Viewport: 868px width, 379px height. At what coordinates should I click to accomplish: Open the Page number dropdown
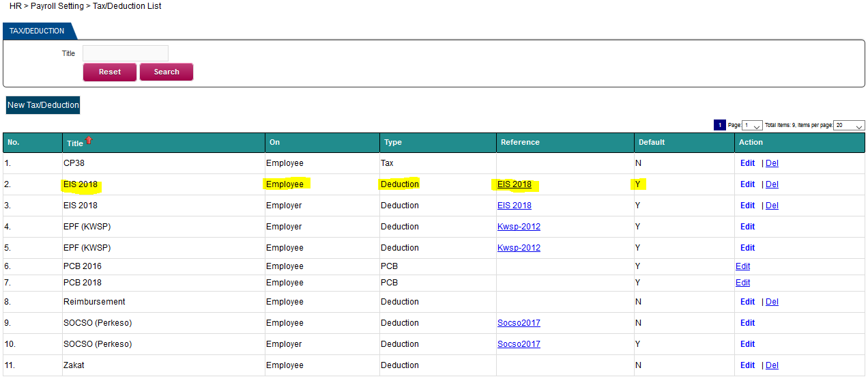click(752, 126)
